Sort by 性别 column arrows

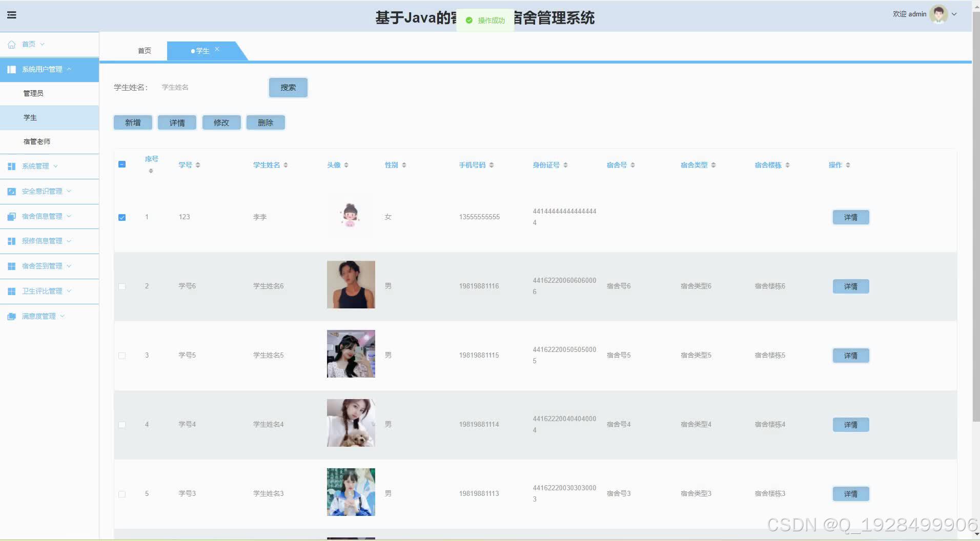(404, 165)
